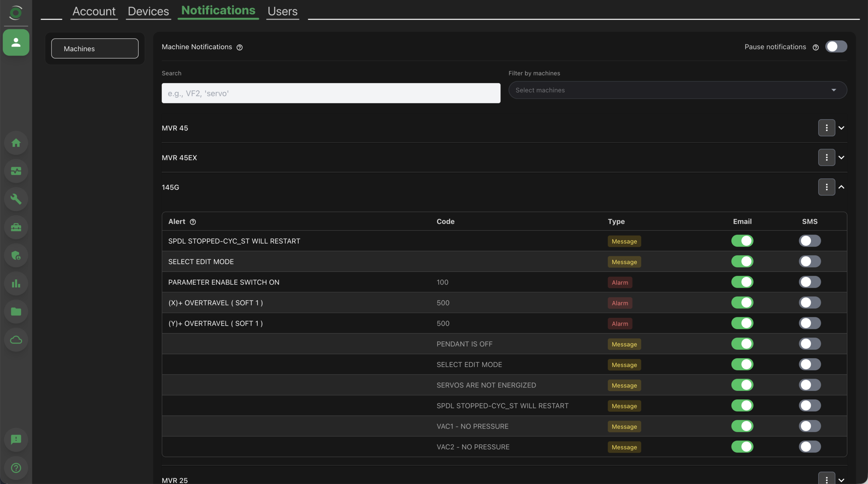
Task: Open the user profile sidebar icon
Action: point(16,42)
